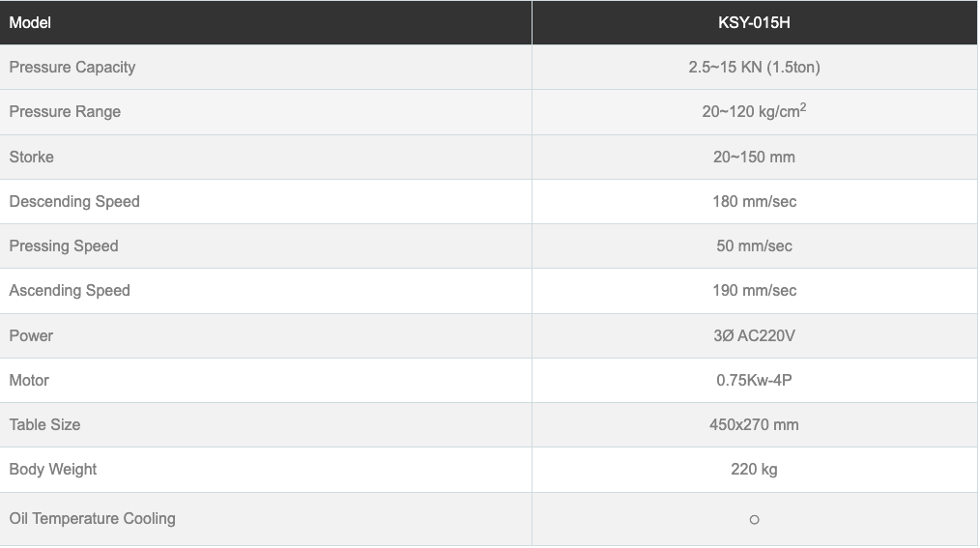Click the Storke row label

[x=32, y=157]
